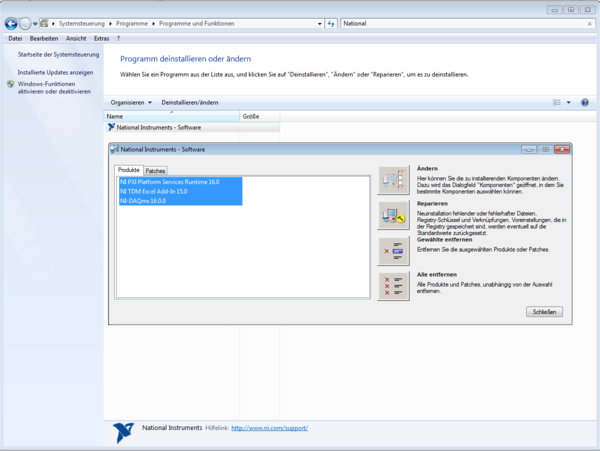Viewport: 600px width, 451px height.
Task: Open the ? help menu
Action: click(x=118, y=39)
